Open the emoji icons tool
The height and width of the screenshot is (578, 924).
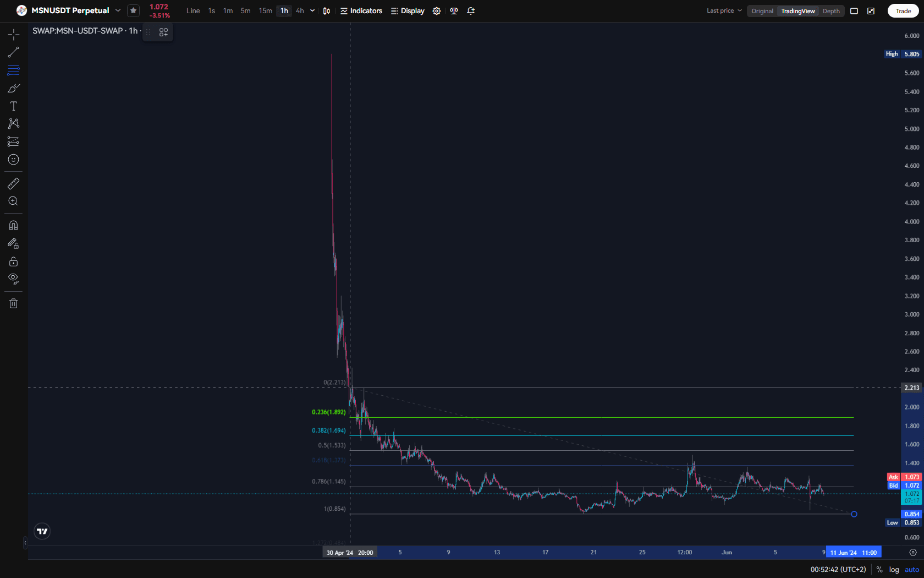(14, 160)
